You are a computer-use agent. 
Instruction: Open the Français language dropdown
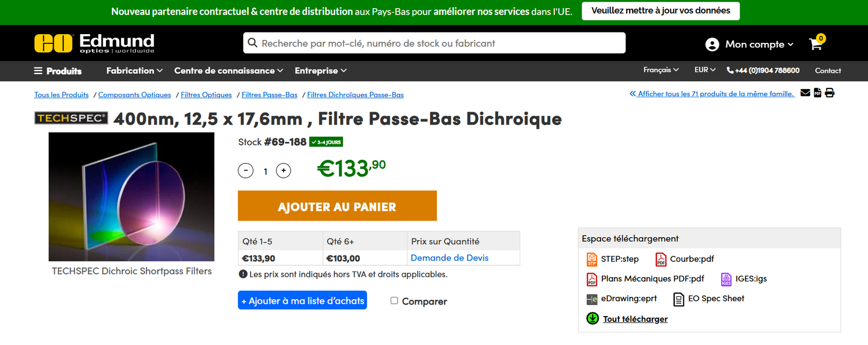pyautogui.click(x=661, y=70)
